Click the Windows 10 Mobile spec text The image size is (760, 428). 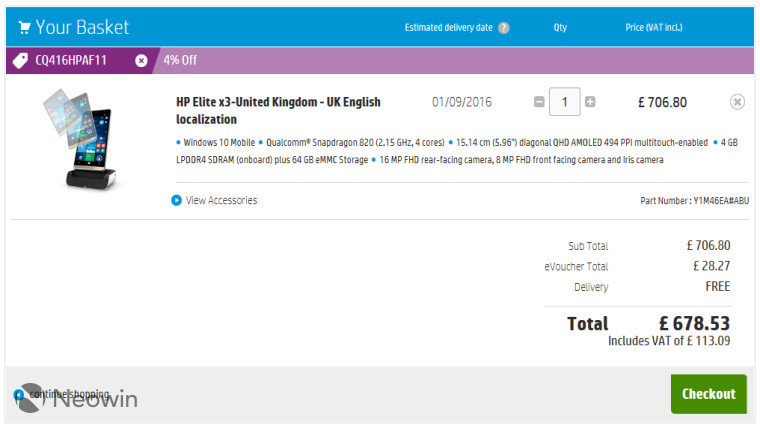(219, 143)
